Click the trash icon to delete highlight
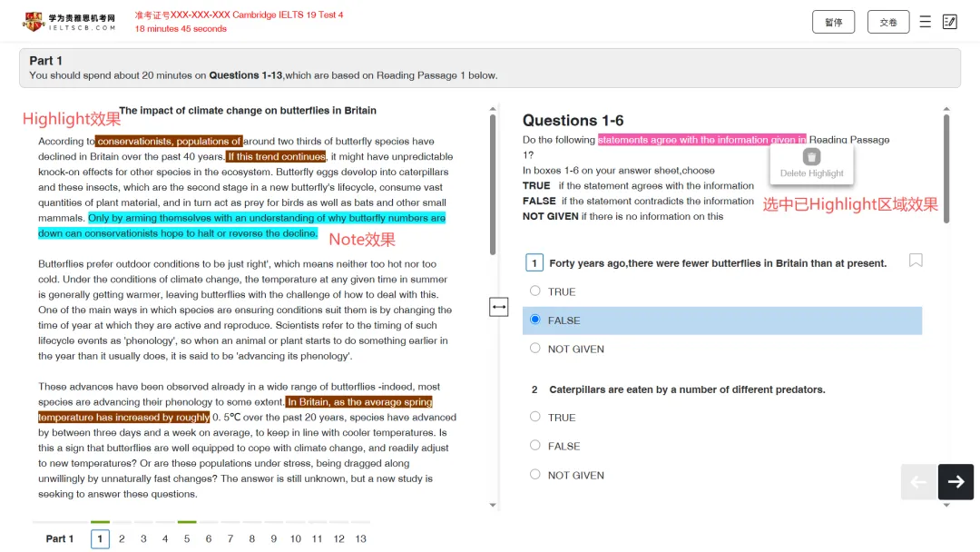980x552 pixels. point(811,157)
